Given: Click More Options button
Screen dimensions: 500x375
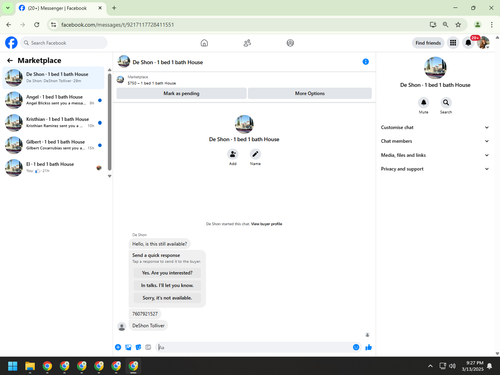Looking at the screenshot, I should pyautogui.click(x=310, y=93).
